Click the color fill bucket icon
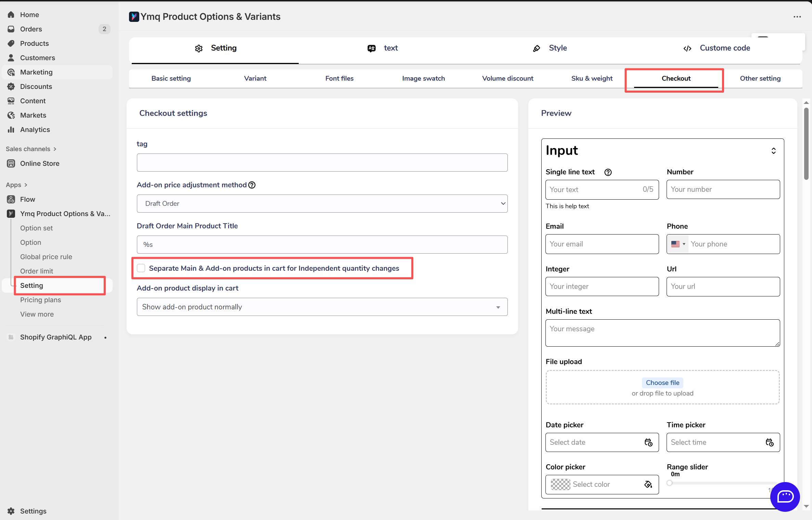The height and width of the screenshot is (520, 812). [x=648, y=484]
